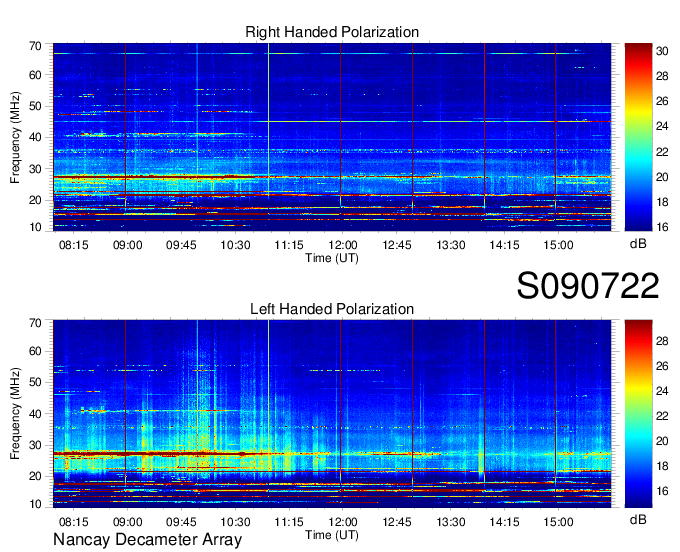The height and width of the screenshot is (552, 680).
Task: Click the 40 MHz tick on Left Handed plot
Action: (35, 414)
